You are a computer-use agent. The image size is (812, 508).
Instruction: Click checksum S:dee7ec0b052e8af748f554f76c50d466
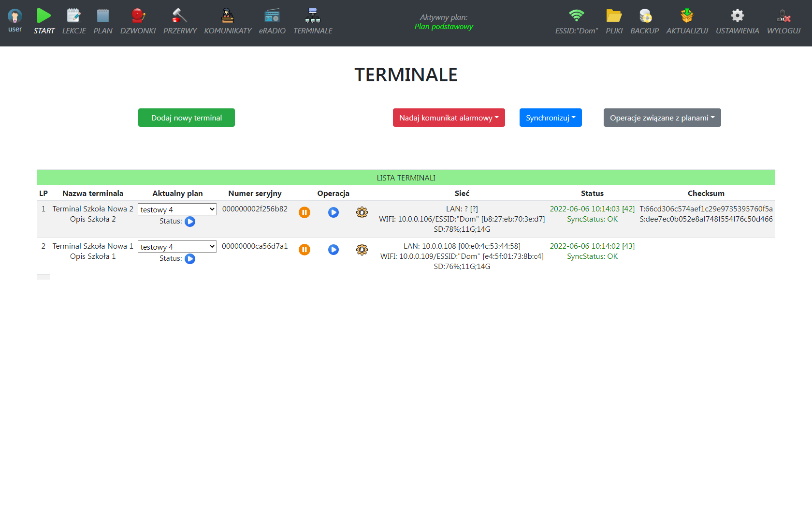[x=706, y=219]
